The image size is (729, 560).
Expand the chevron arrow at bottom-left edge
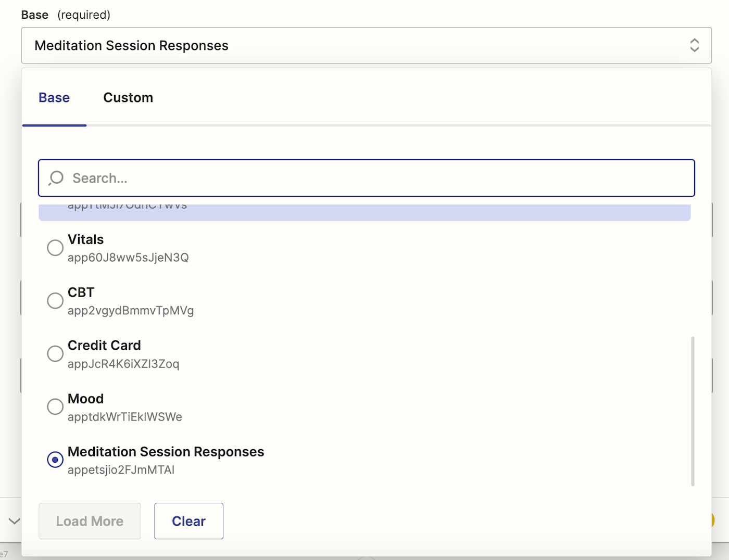tap(14, 520)
